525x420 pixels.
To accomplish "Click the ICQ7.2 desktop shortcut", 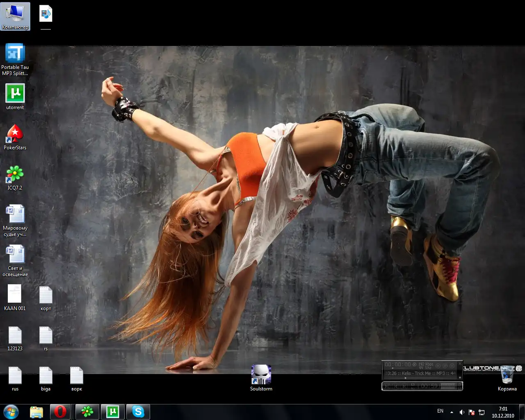I will tap(15, 174).
